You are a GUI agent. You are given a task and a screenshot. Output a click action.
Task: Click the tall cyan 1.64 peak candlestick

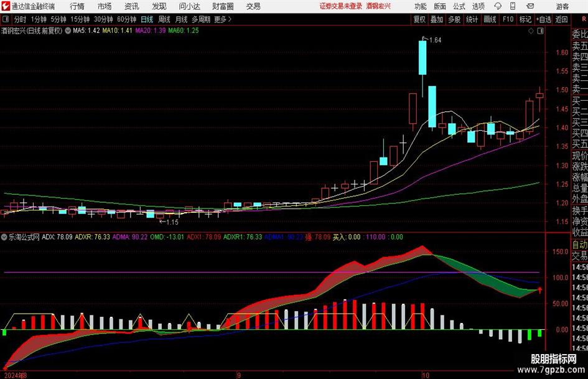click(x=422, y=57)
